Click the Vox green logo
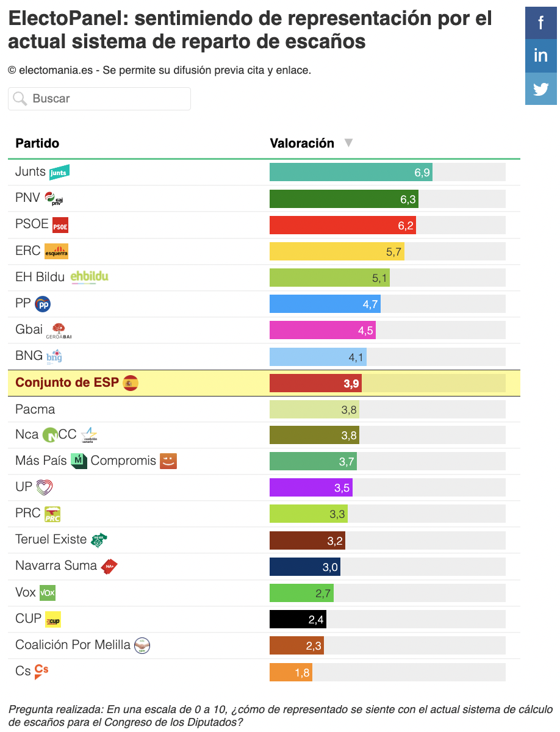 pyautogui.click(x=48, y=592)
